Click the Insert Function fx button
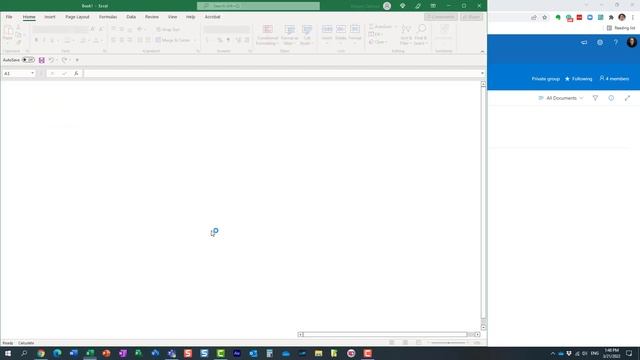The width and height of the screenshot is (640, 360). pos(76,73)
